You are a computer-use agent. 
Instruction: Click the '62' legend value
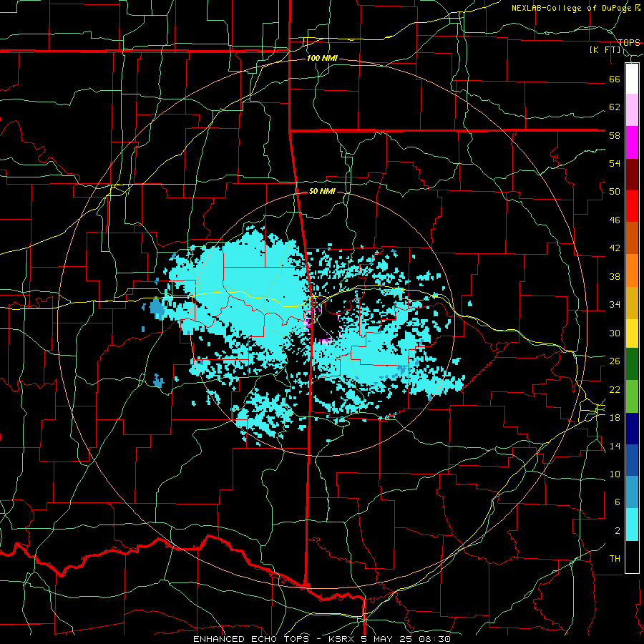click(x=615, y=107)
